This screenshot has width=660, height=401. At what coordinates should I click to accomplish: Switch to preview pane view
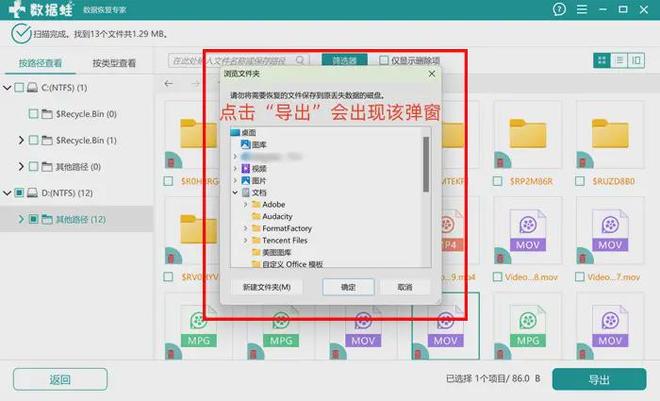point(636,61)
